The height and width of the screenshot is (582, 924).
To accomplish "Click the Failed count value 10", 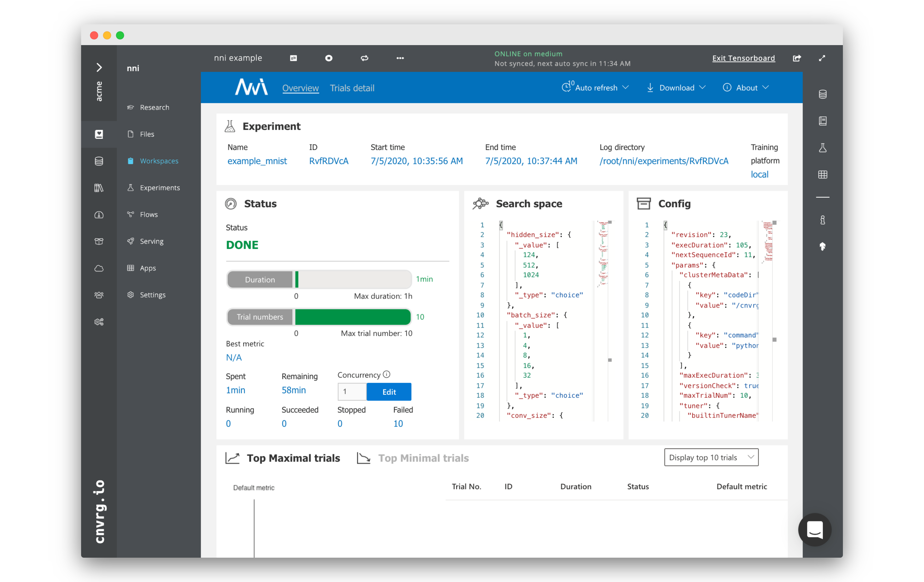I will (398, 424).
